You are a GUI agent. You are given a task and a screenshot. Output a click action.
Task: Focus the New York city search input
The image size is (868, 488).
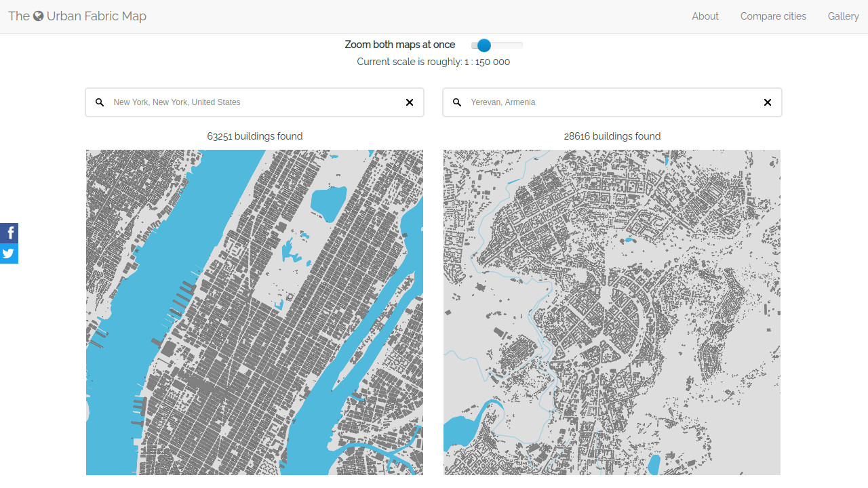coord(254,102)
